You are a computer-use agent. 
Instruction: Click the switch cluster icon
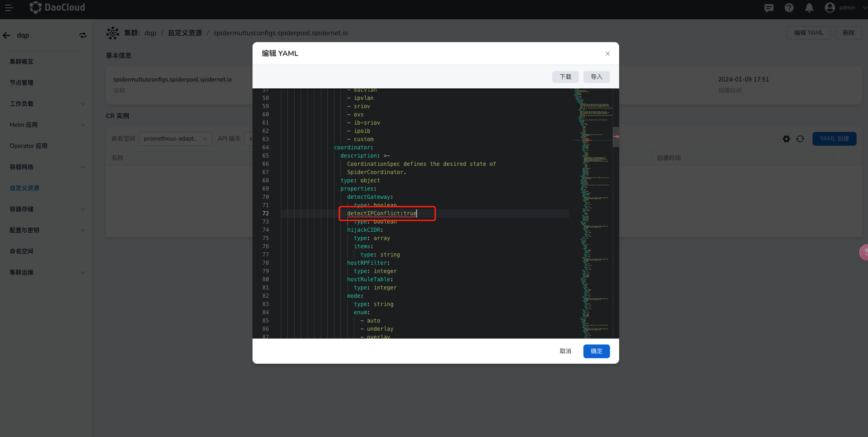(83, 35)
